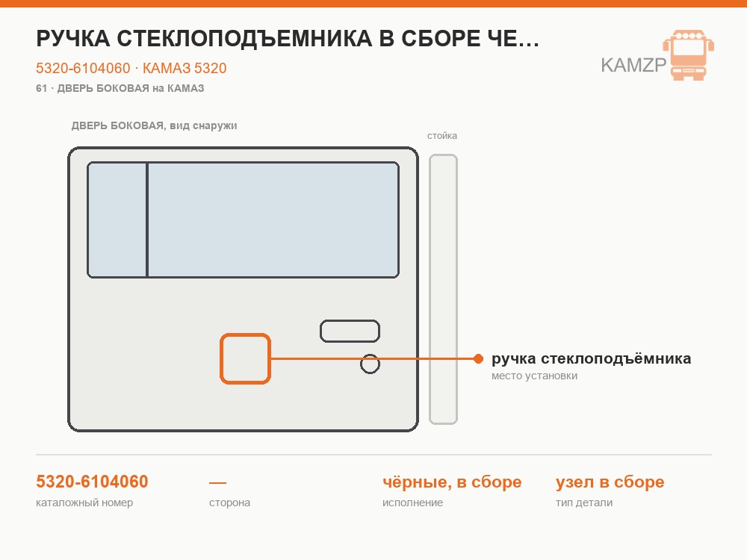Click the text 61 · ДВЕРЬ БОКОВАЯ на КАМАЗ
This screenshot has height=560, width=747.
[120, 88]
